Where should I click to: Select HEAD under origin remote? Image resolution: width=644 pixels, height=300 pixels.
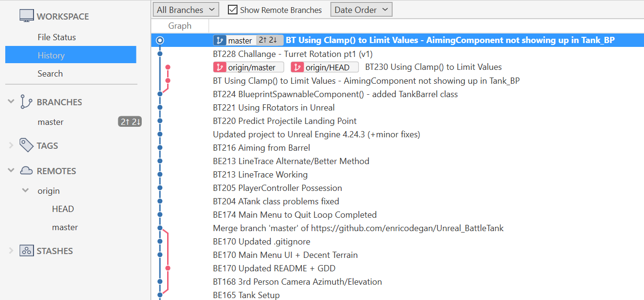pos(63,209)
